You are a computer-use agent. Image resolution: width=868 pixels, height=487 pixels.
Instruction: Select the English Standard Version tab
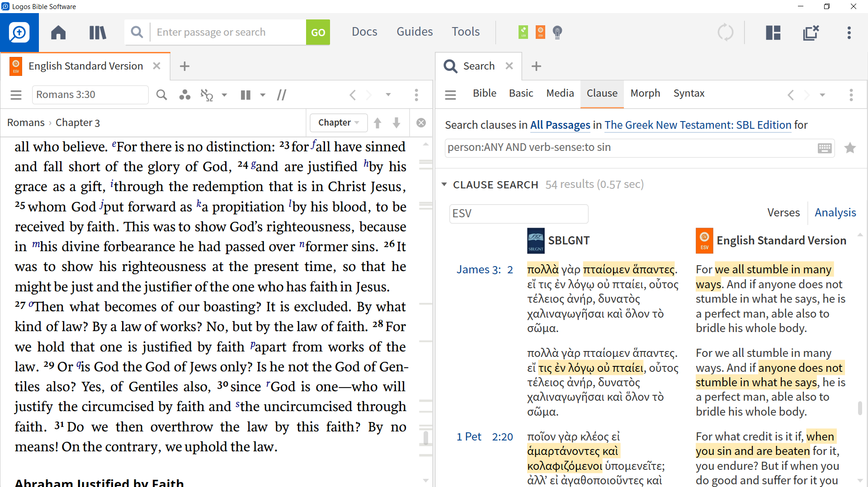85,66
